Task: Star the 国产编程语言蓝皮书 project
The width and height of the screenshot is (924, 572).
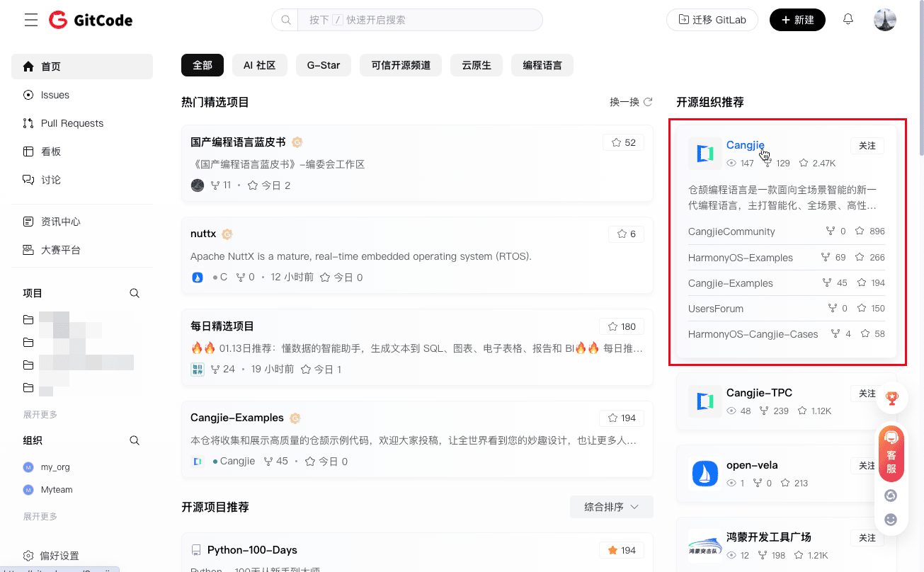Action: 623,142
